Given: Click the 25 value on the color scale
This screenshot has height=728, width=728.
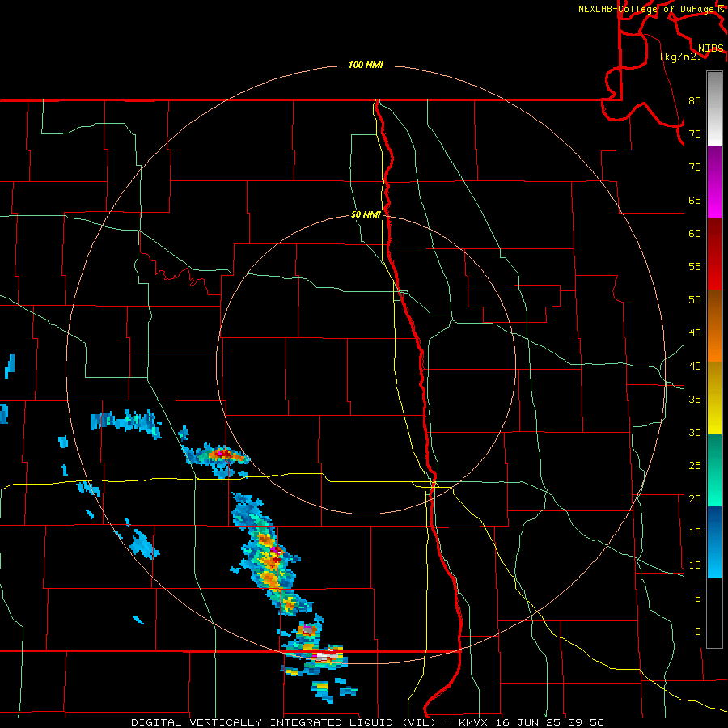Looking at the screenshot, I should click(x=695, y=466).
